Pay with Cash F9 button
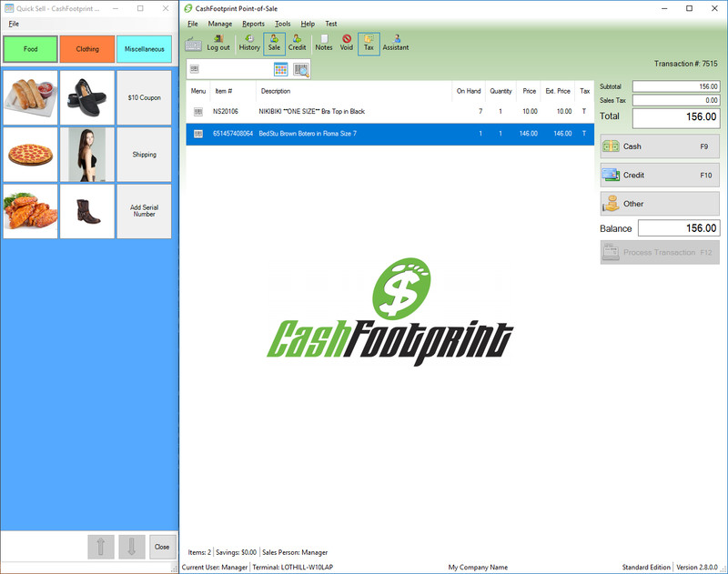This screenshot has width=728, height=574. pyautogui.click(x=660, y=146)
